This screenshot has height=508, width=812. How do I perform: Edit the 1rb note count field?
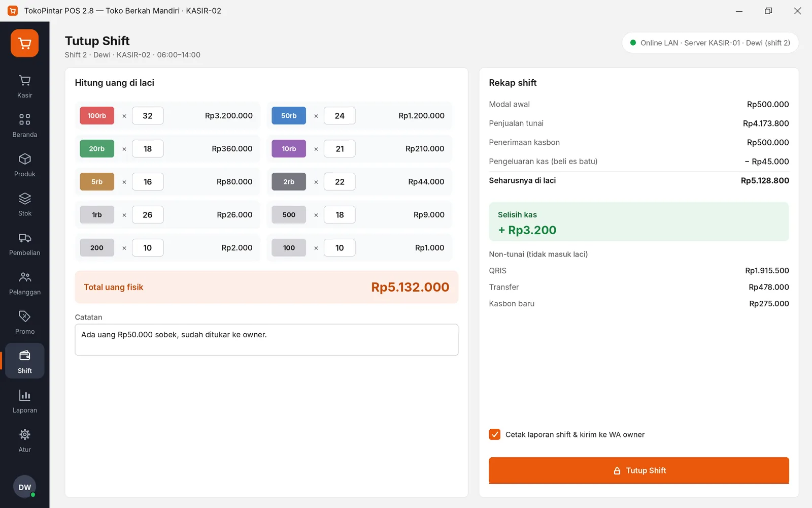148,215
